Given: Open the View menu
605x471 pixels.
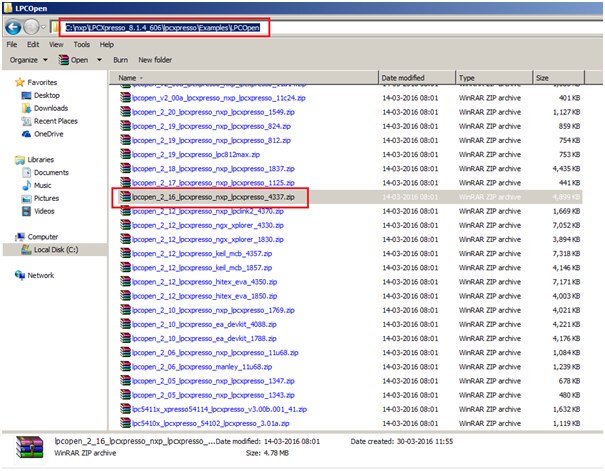Looking at the screenshot, I should coord(56,44).
